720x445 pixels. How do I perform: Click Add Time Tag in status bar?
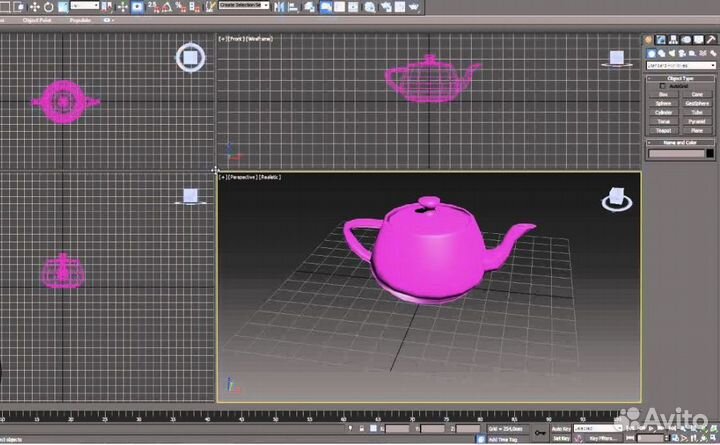tap(504, 439)
